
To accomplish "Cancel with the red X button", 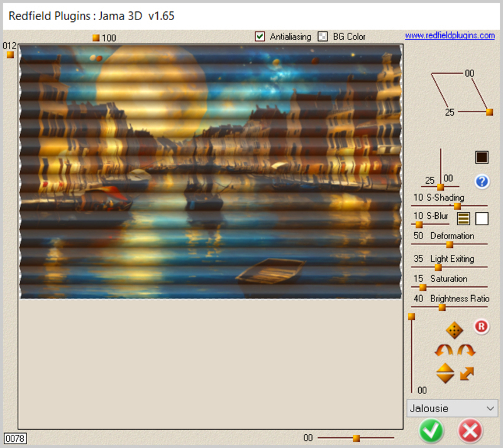I will (470, 431).
